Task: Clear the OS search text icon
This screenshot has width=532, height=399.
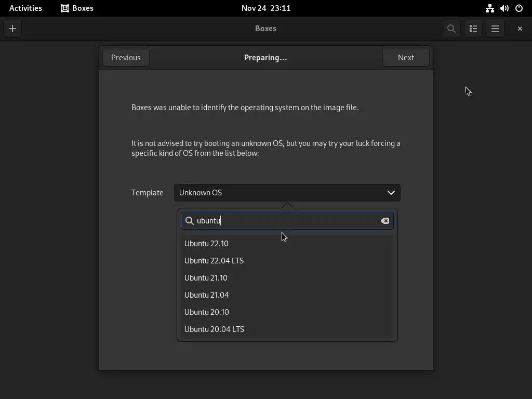Action: point(385,221)
